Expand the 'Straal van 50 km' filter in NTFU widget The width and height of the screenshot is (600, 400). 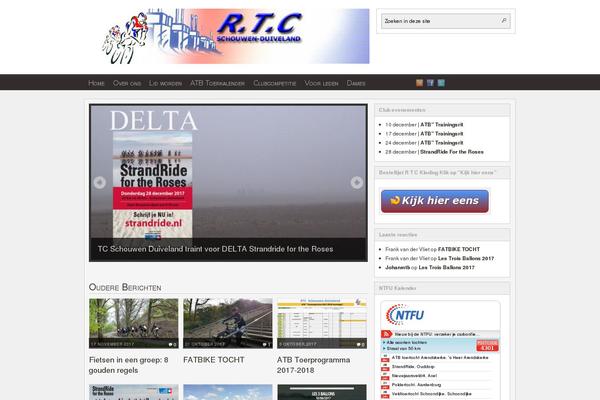pyautogui.click(x=402, y=349)
